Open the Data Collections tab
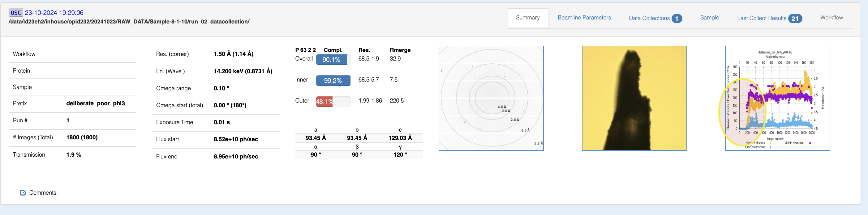 649,18
